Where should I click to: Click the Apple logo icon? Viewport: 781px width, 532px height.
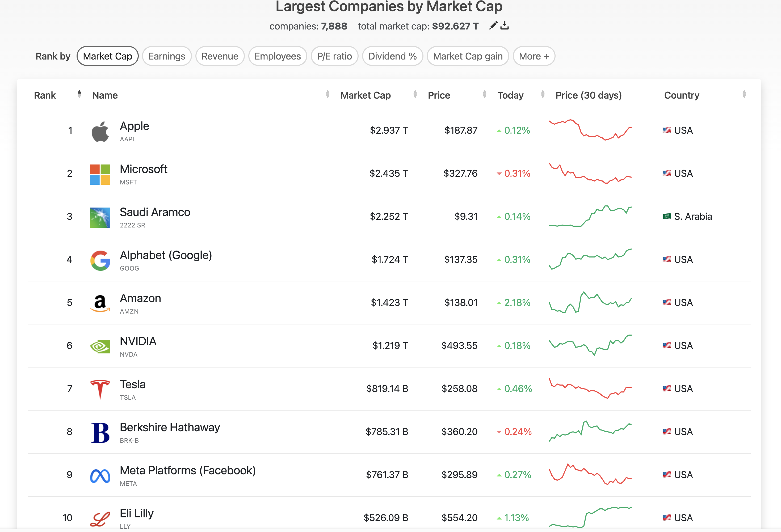[100, 131]
